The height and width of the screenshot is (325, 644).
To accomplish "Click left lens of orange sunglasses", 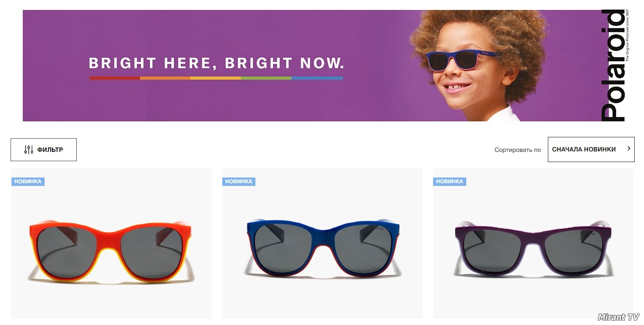I will point(66,251).
